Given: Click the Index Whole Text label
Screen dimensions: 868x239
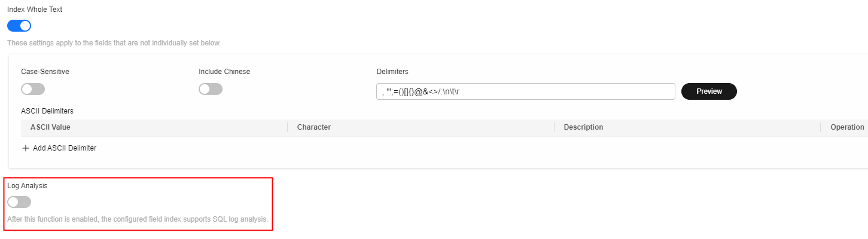Looking at the screenshot, I should pyautogui.click(x=35, y=10).
